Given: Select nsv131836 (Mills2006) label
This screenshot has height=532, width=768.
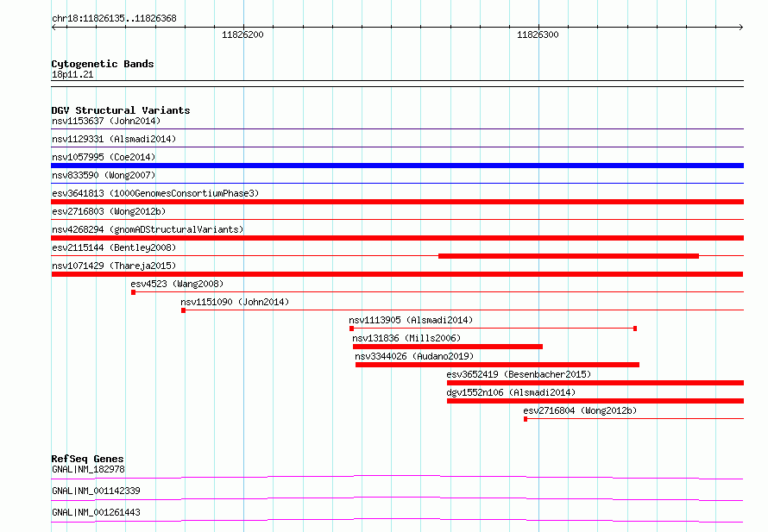Looking at the screenshot, I should pos(406,338).
